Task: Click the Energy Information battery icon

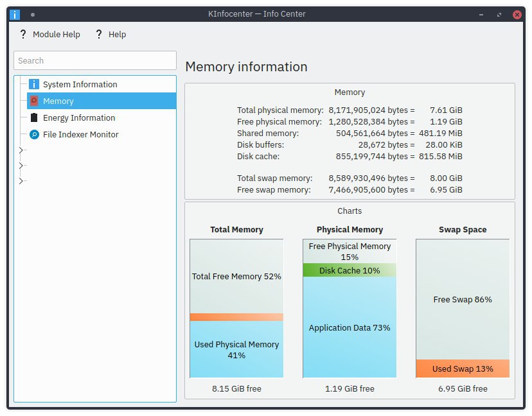Action: point(34,117)
